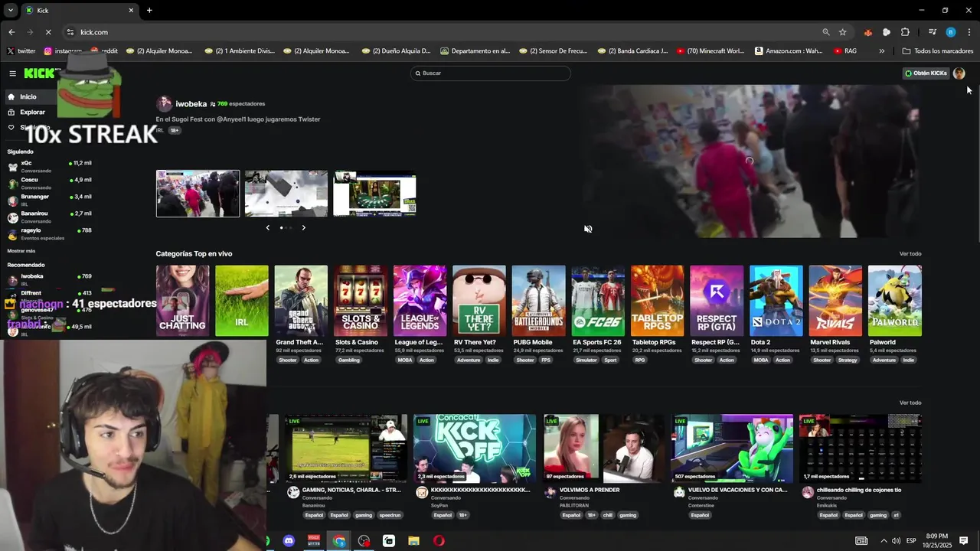
Task: Open Chrome three-dot menu
Action: pos(969,32)
